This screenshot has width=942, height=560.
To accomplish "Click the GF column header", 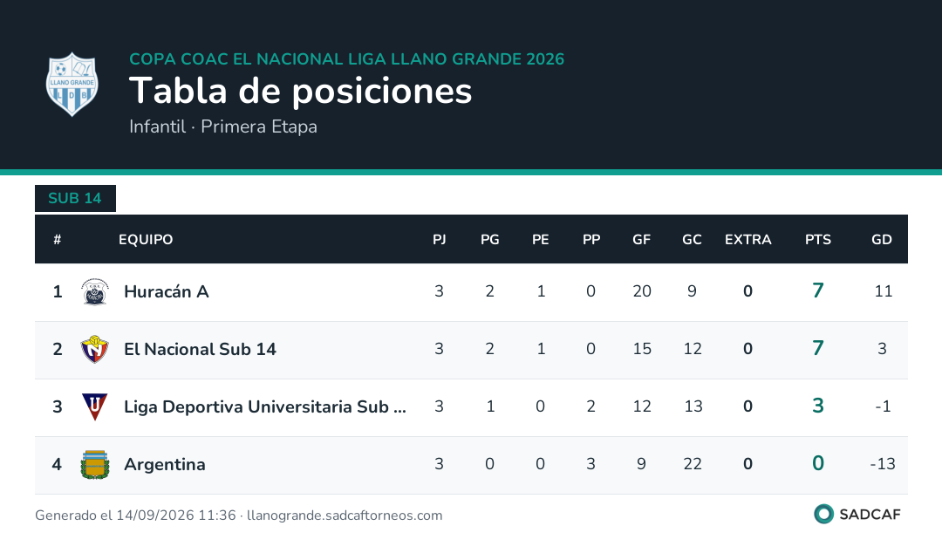I will (642, 240).
